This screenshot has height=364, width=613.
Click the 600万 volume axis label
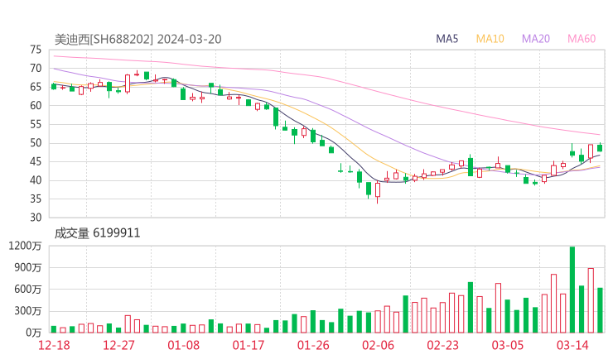tap(28, 290)
